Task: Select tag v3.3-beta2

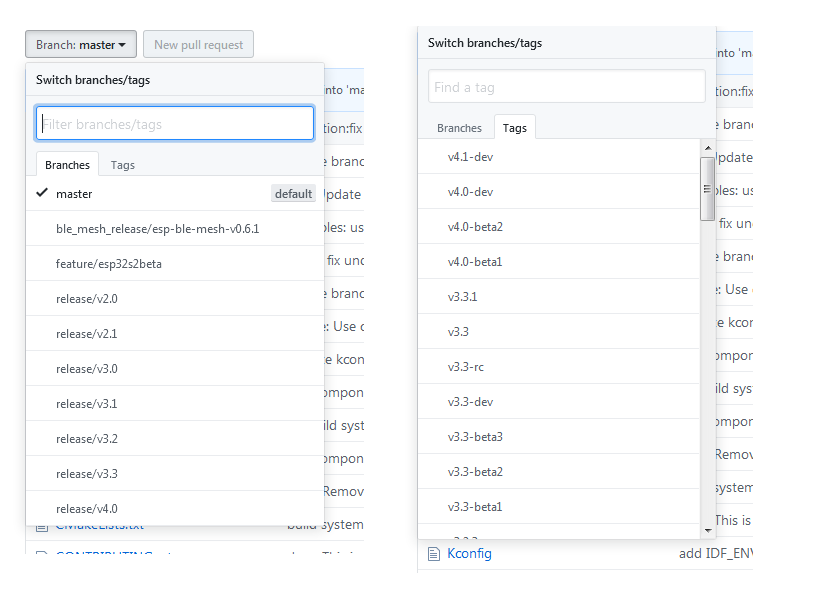Action: coord(559,471)
